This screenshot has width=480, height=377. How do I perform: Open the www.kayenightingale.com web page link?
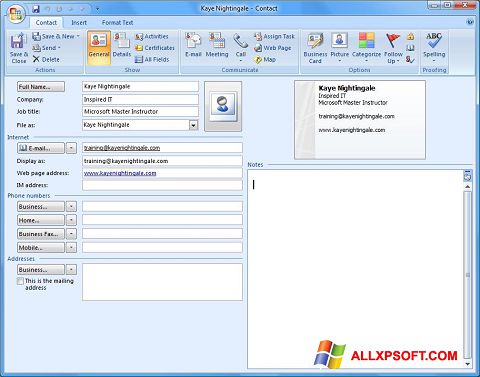click(120, 173)
